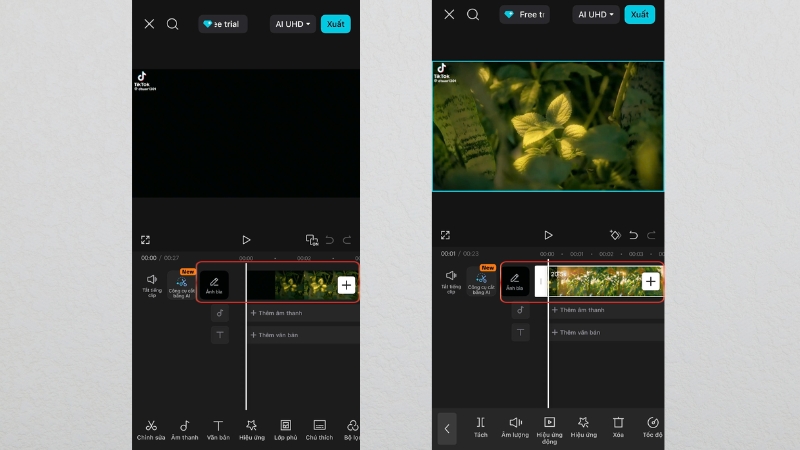
Task: Play the video on left screen
Action: (246, 240)
